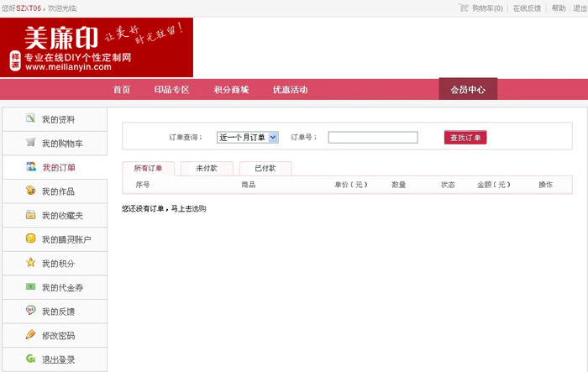The width and height of the screenshot is (588, 372).
Task: Open the 购物车(0) link
Action: (487, 8)
